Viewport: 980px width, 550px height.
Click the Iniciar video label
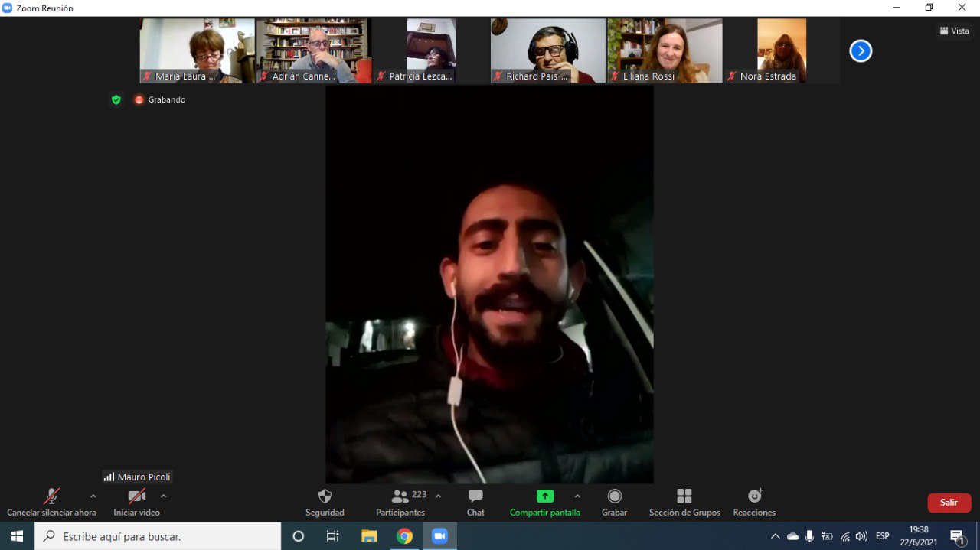point(137,513)
